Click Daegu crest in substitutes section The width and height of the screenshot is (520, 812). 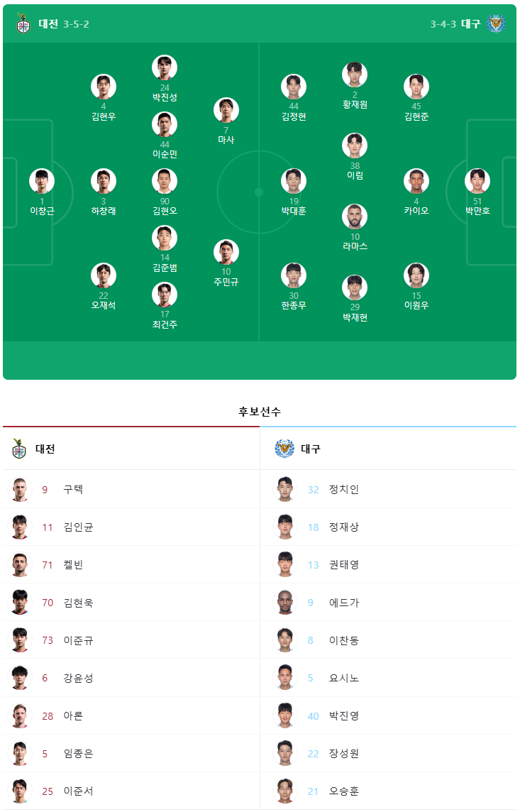pyautogui.click(x=284, y=449)
